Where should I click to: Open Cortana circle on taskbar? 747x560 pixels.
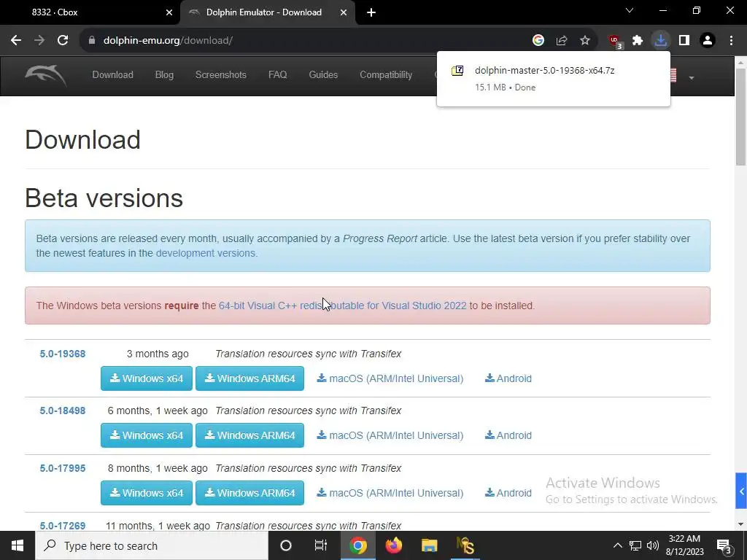click(x=286, y=545)
